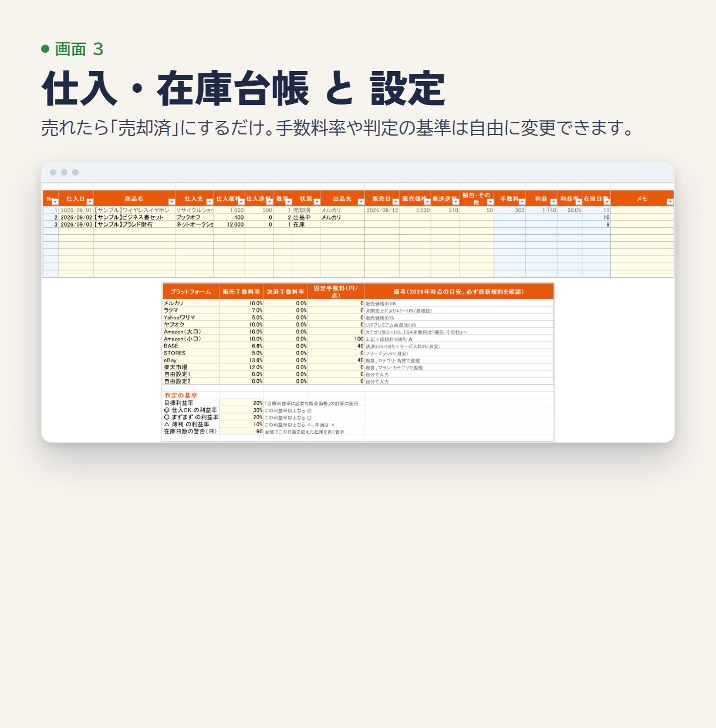The width and height of the screenshot is (716, 728).
Task: Click the 2026/09/02 purchase date cell
Action: tap(76, 217)
